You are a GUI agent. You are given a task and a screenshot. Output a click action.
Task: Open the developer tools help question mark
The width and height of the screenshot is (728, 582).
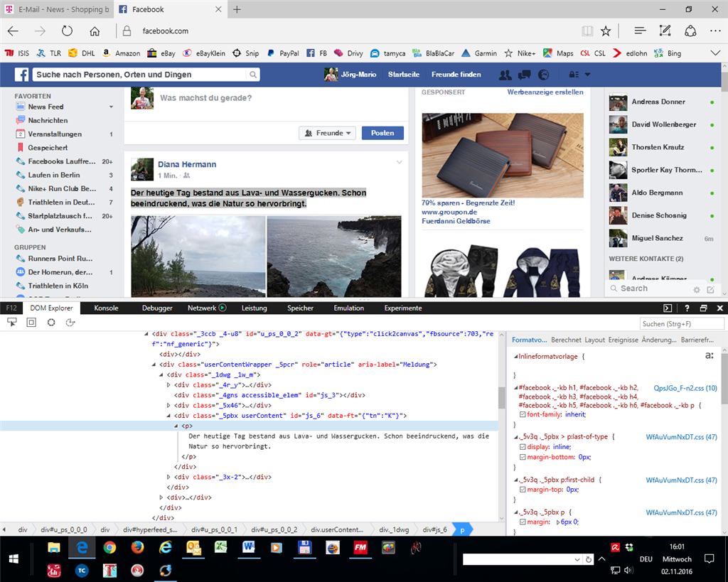[687, 308]
